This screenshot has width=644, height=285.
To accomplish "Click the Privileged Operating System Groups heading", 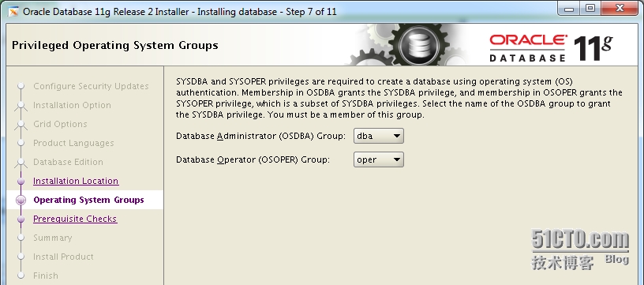I will pos(115,45).
